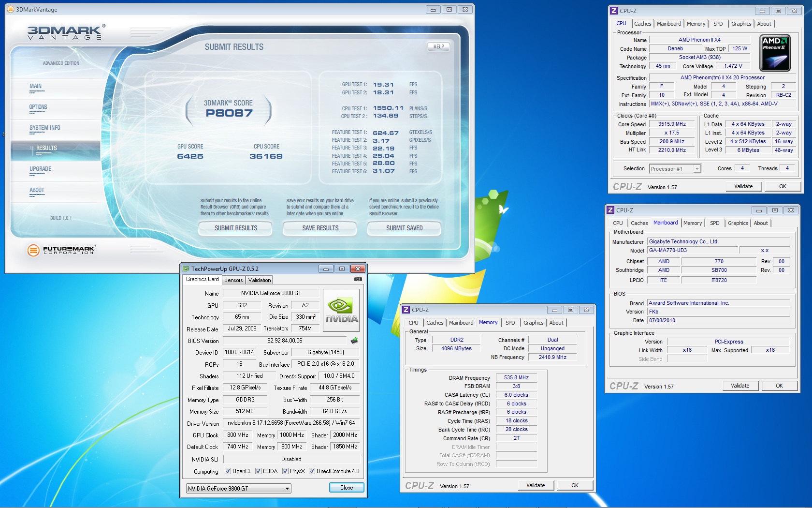The height and width of the screenshot is (508, 812).
Task: Click the Multiplier value x 17.5
Action: coord(672,133)
